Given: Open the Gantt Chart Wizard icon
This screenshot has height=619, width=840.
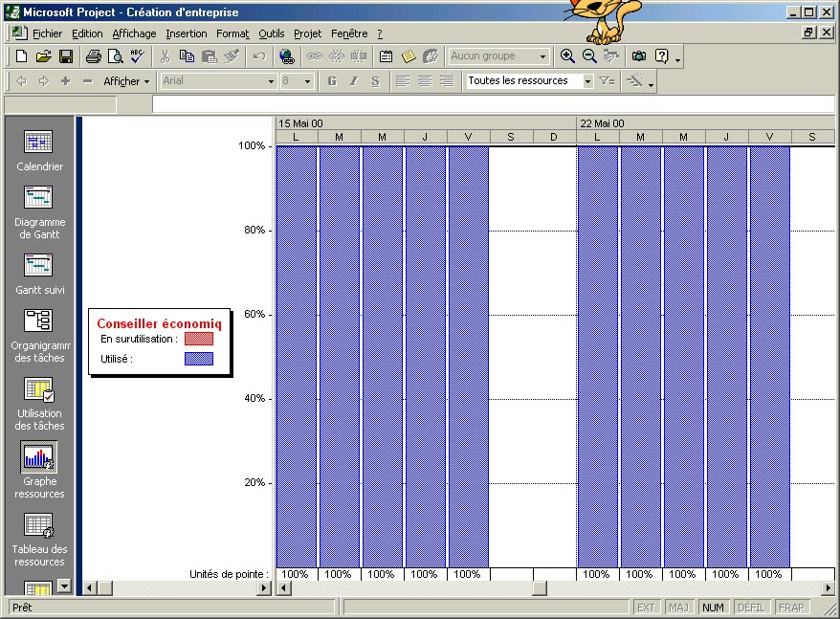Looking at the screenshot, I should point(634,81).
